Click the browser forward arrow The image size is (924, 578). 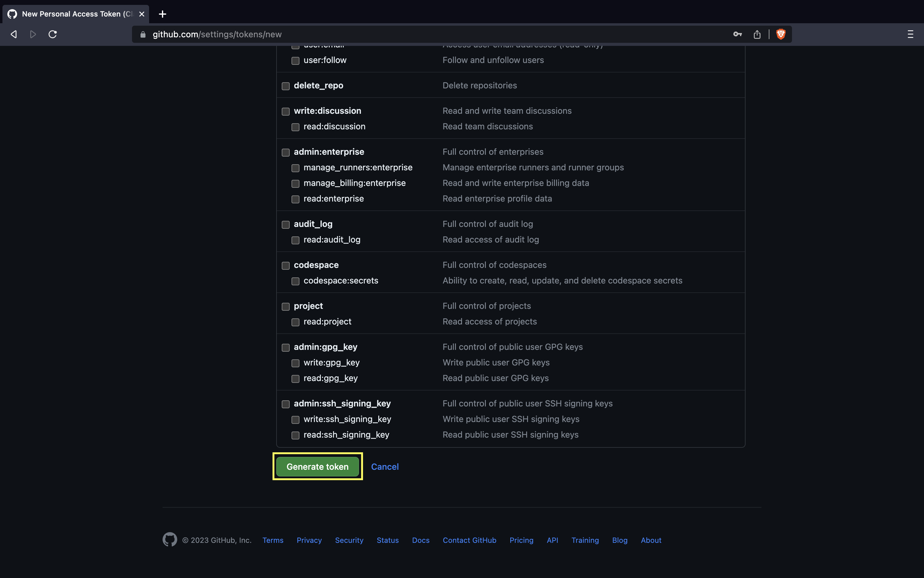(33, 34)
